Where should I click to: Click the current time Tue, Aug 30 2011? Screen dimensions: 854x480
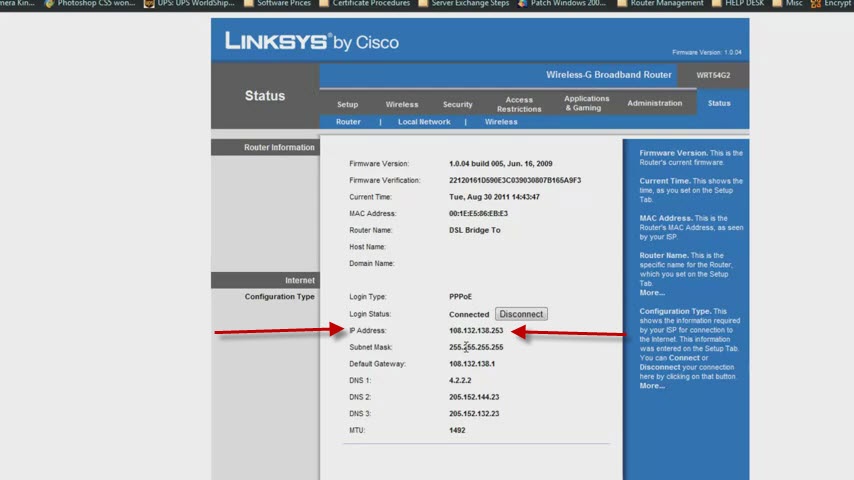tap(494, 197)
